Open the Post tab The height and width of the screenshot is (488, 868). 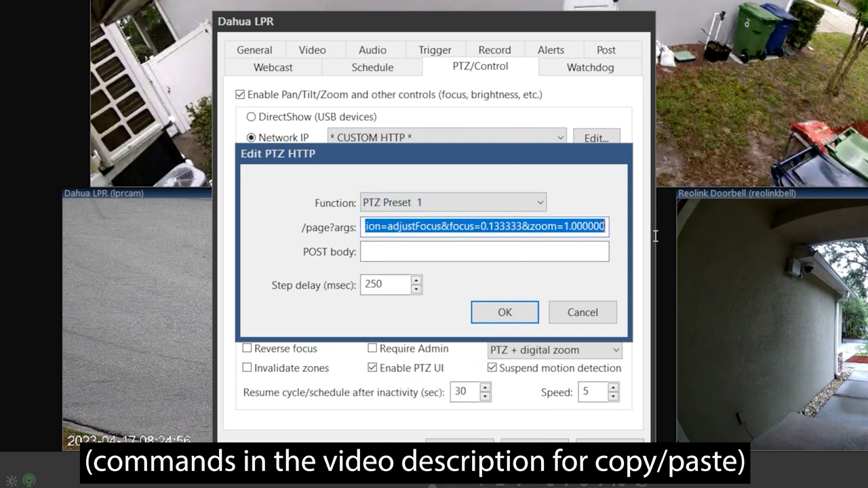[606, 50]
